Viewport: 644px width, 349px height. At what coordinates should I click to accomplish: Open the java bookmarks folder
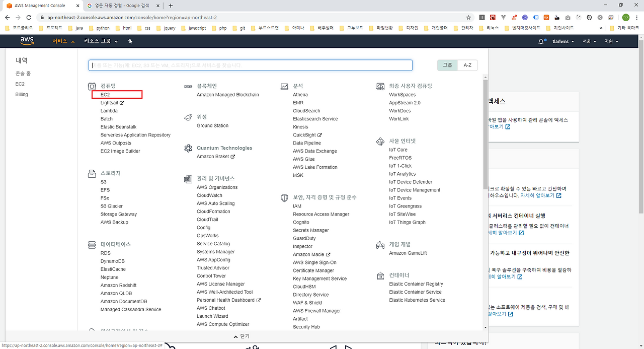pos(75,28)
